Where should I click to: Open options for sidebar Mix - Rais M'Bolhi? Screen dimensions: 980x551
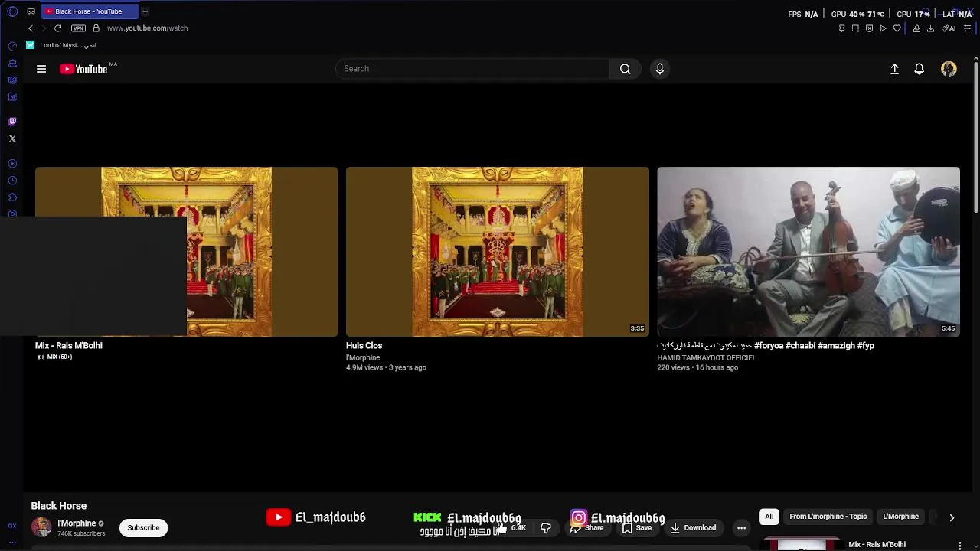point(960,545)
